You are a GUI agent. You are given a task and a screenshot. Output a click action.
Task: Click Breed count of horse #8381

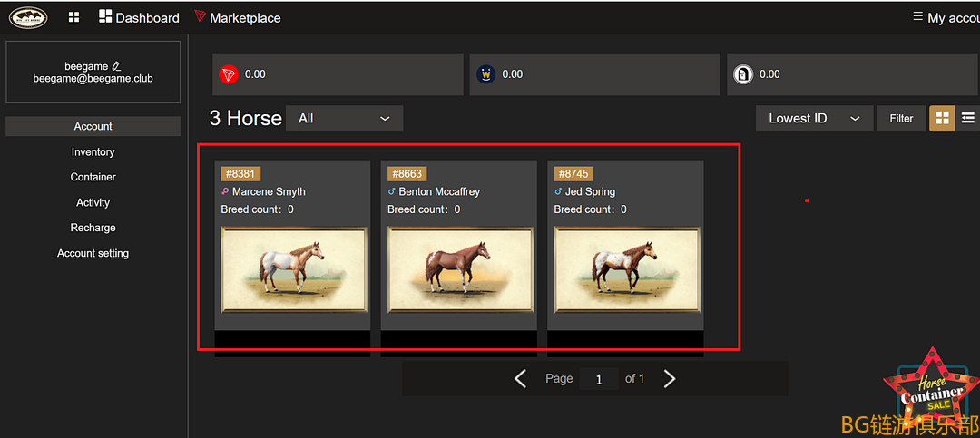(x=258, y=209)
